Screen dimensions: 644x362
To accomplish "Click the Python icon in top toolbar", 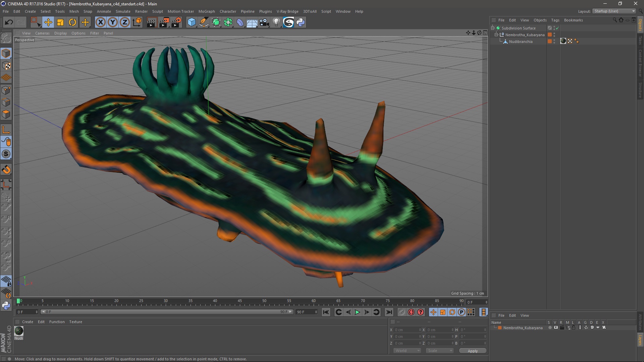I will [301, 22].
